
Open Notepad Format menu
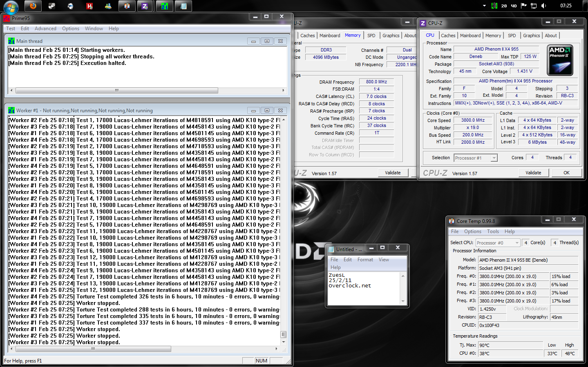[365, 260]
